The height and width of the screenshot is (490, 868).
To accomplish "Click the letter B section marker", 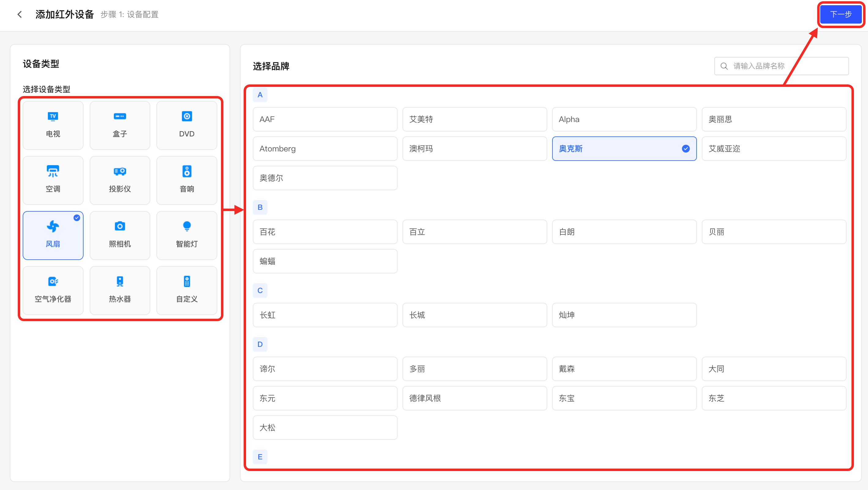I will coord(260,207).
